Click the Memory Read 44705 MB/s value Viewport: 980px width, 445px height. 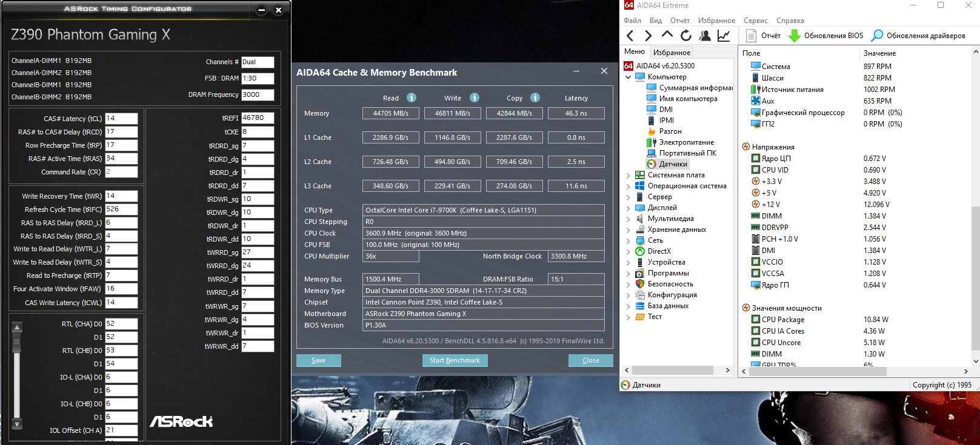point(391,113)
